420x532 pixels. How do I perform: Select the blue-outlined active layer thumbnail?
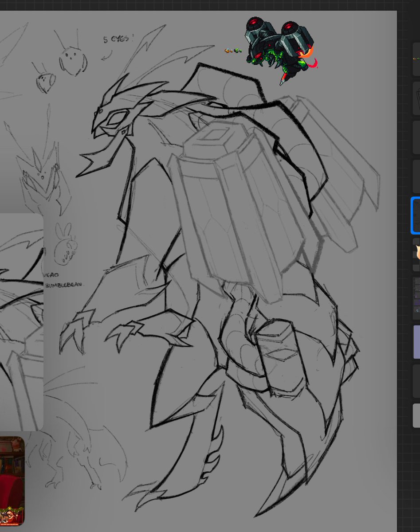pyautogui.click(x=415, y=215)
